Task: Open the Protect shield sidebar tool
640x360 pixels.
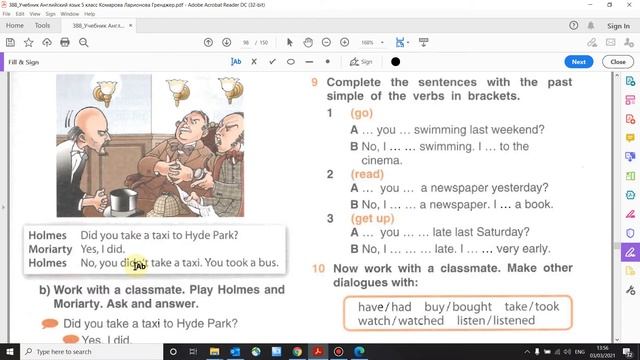Action: 630,233
